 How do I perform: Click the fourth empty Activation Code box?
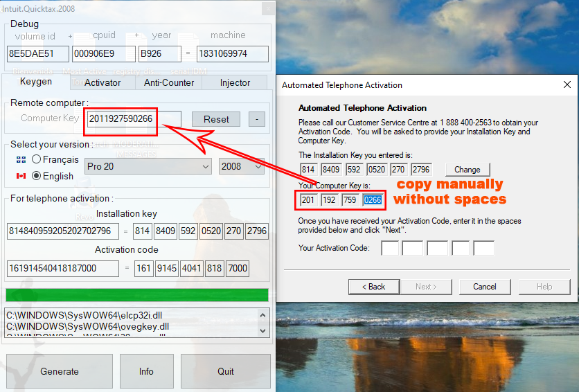coord(461,248)
